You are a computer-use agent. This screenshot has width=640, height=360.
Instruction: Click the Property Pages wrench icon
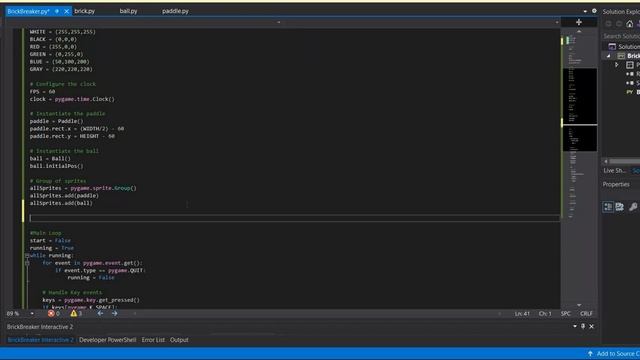point(633,207)
